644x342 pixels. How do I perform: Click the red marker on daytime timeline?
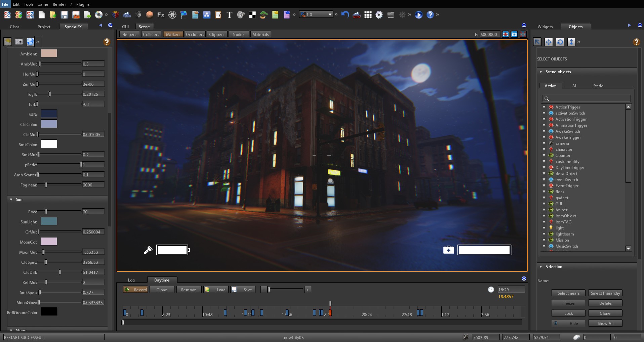[x=330, y=313]
